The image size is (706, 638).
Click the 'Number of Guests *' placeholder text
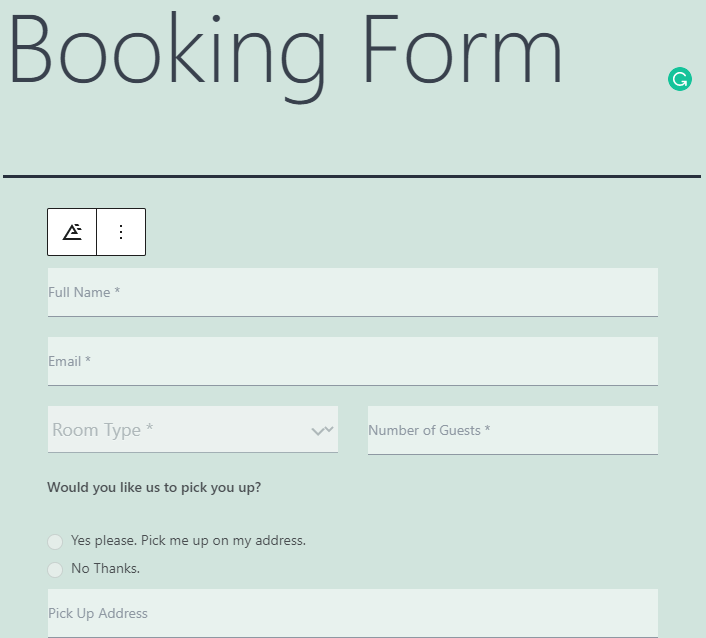tap(429, 430)
